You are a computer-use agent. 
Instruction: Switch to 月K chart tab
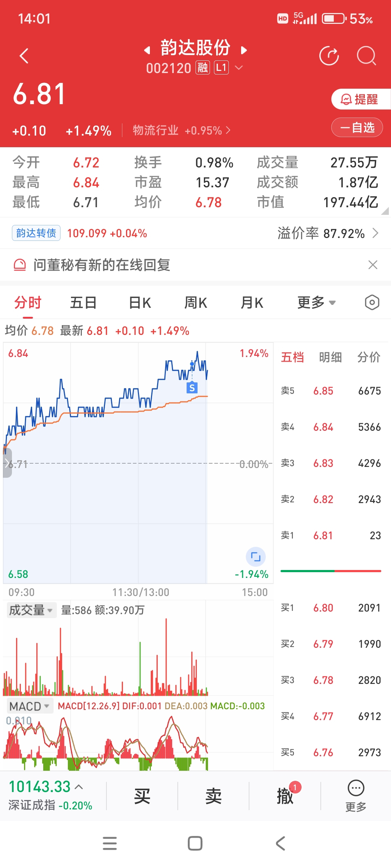pyautogui.click(x=252, y=303)
